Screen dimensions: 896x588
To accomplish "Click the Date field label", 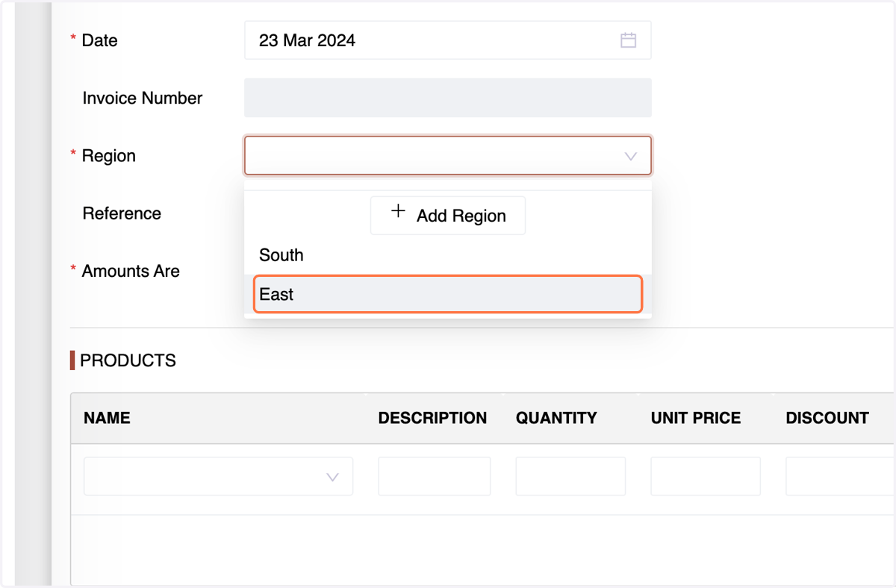I will [100, 40].
